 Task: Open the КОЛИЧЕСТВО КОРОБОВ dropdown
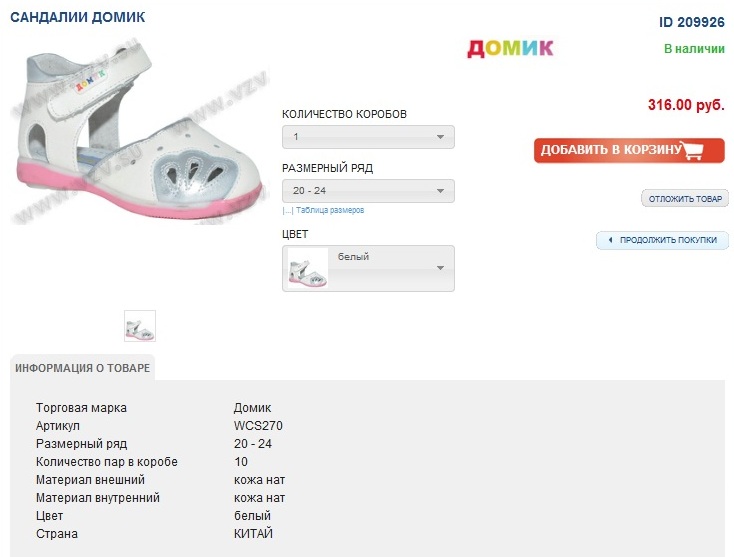(x=368, y=137)
